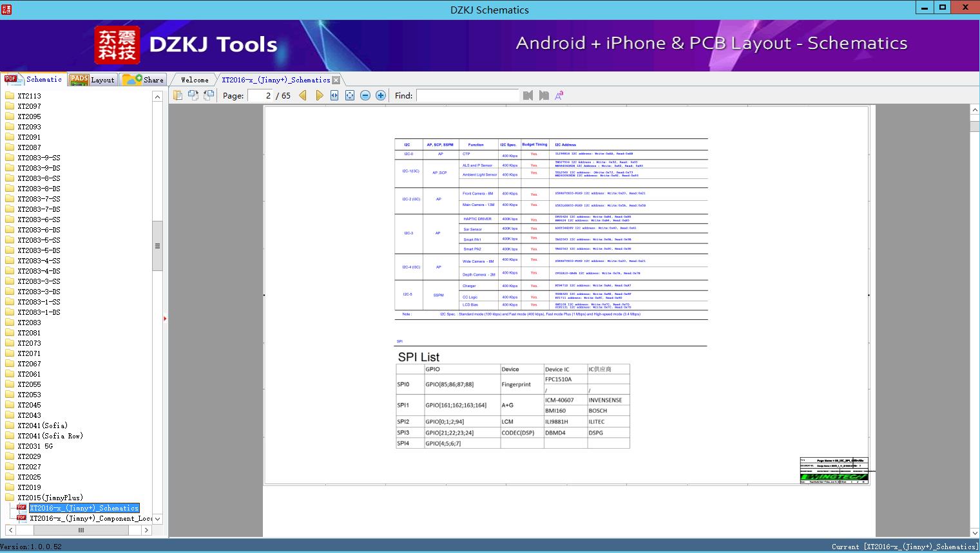
Task: Click the DZKJ logo at title bar corner
Action: coord(6,8)
